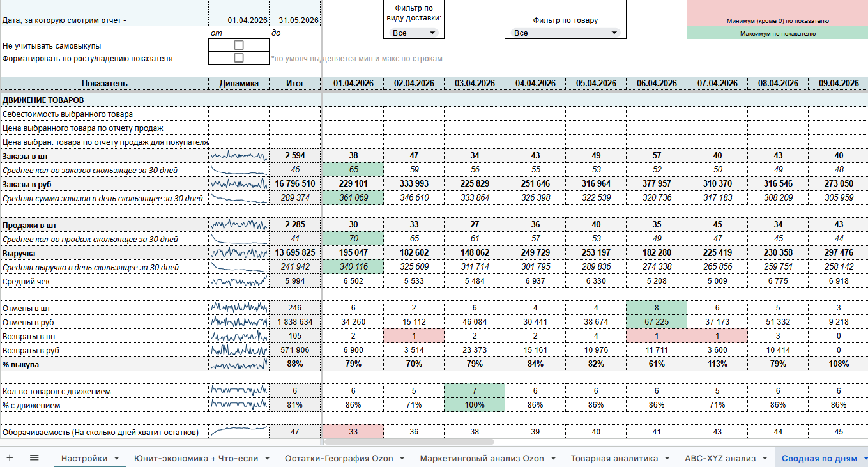Enable 'Форматировать по росту/падению показателя' checkbox

pos(239,57)
